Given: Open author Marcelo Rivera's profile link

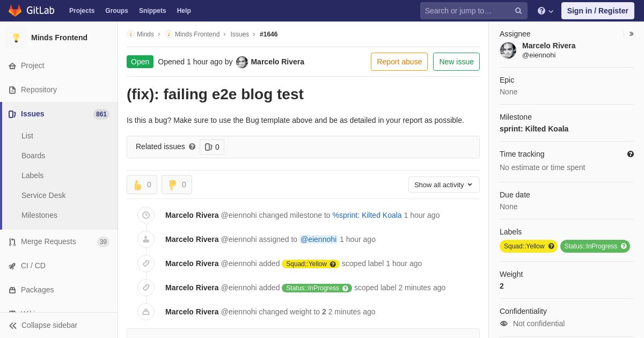Looking at the screenshot, I should (x=277, y=62).
